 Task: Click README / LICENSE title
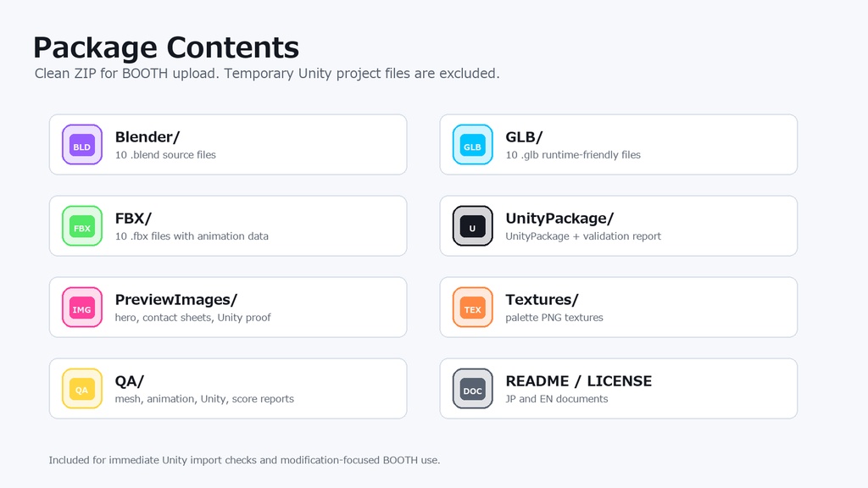click(578, 381)
